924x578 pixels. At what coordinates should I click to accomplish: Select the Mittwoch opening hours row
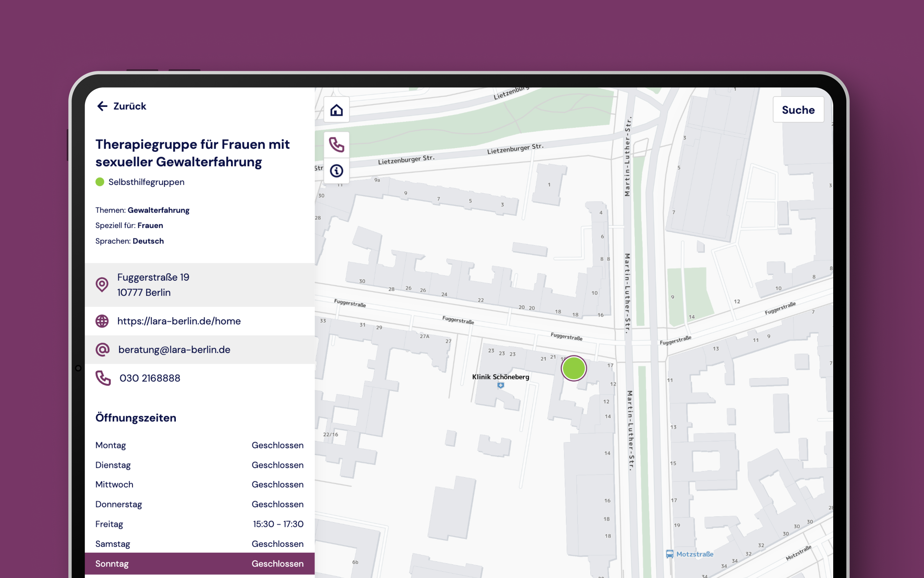(200, 485)
